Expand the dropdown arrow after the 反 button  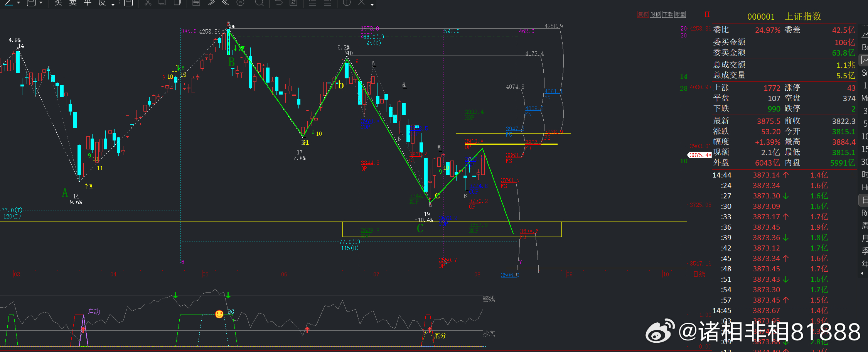coord(113,4)
